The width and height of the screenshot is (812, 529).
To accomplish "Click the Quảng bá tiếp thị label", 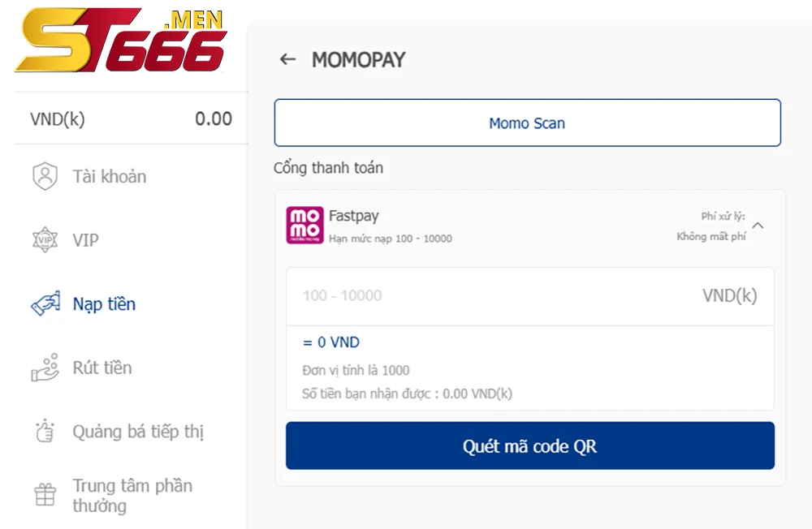I will coord(138,431).
